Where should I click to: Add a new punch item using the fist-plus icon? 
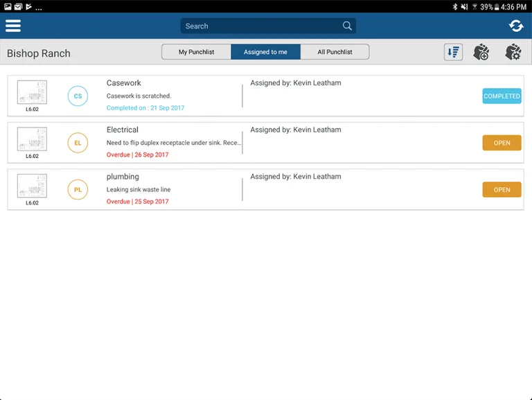pos(481,52)
